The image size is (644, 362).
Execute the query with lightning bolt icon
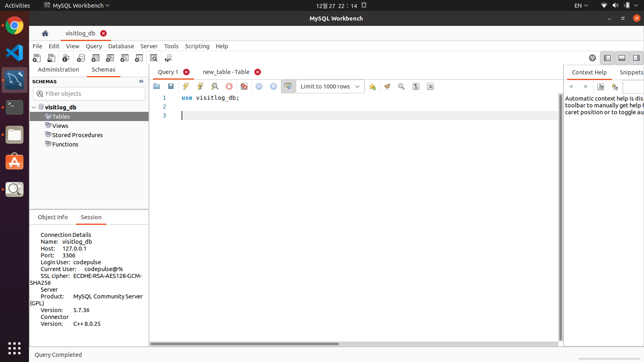186,86
